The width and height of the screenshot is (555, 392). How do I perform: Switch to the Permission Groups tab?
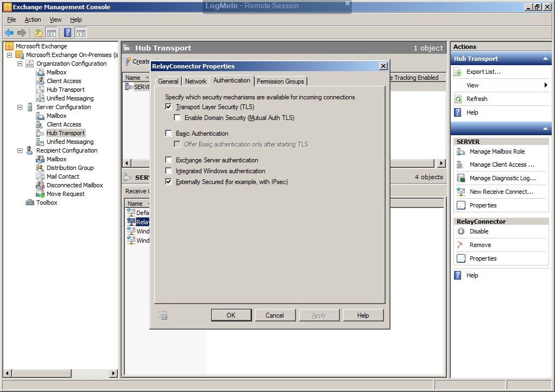pos(280,81)
